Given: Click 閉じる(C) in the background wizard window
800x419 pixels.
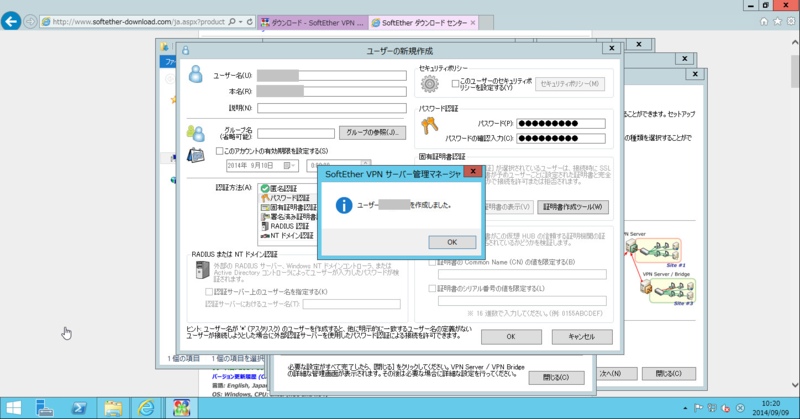Looking at the screenshot, I should (x=669, y=374).
